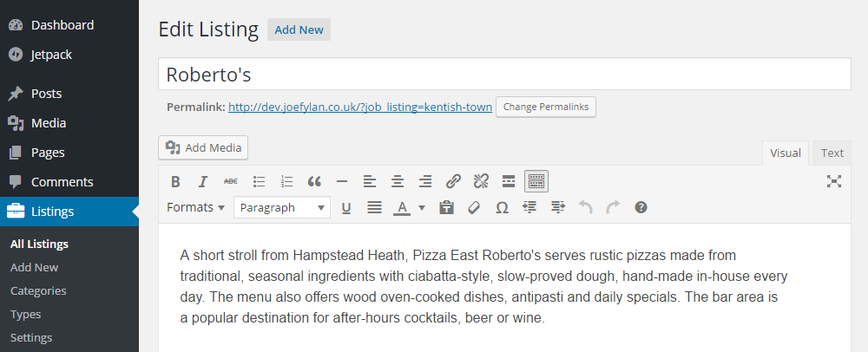Align text left
The height and width of the screenshot is (352, 868).
pyautogui.click(x=370, y=181)
